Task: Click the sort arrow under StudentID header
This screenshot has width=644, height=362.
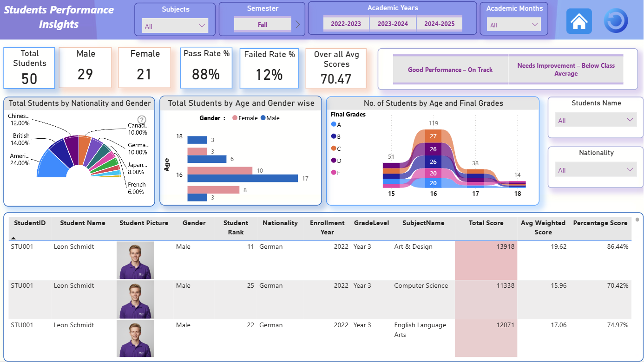Action: (13, 238)
